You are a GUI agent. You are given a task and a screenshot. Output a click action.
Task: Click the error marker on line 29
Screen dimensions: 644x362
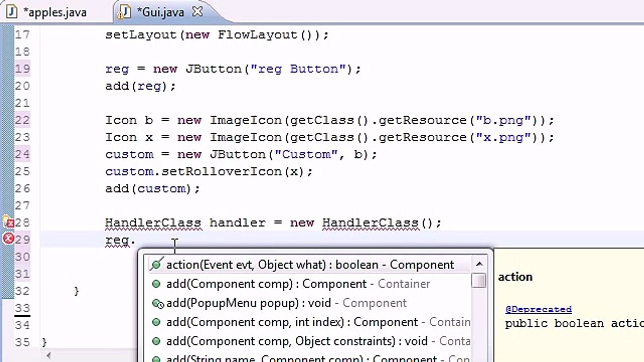click(8, 239)
